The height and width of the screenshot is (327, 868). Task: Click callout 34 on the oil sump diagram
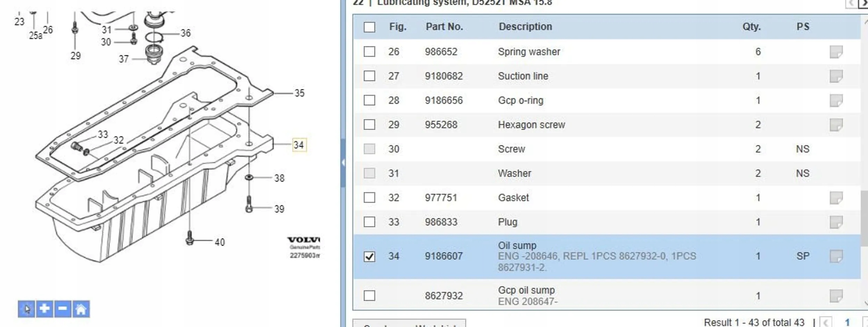click(299, 145)
